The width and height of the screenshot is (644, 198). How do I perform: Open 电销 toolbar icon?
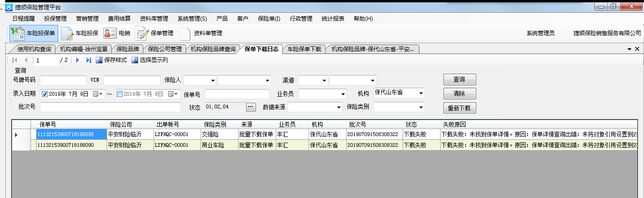pos(116,33)
